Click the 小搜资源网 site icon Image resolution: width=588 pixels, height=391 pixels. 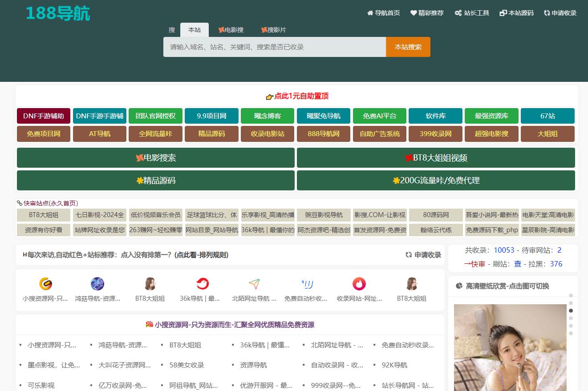pos(45,284)
